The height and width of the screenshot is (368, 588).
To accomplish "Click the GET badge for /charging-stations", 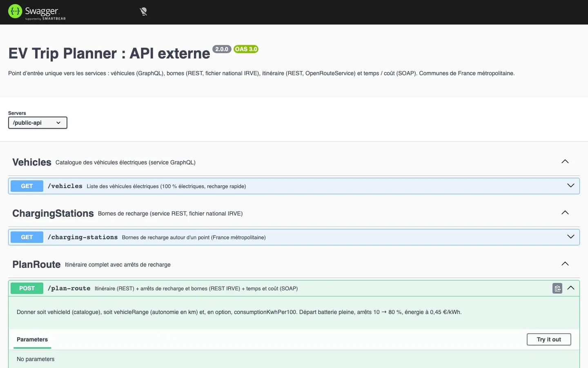I will 27,237.
